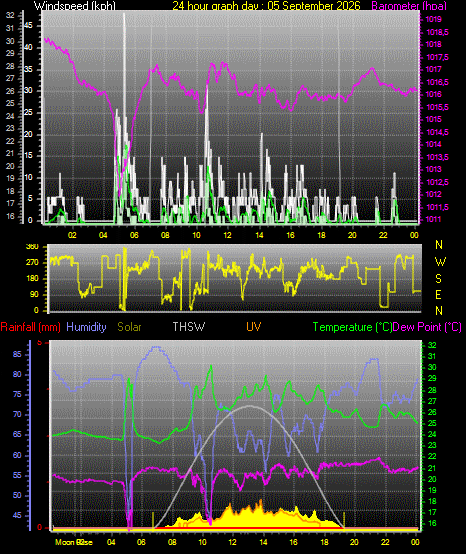The image size is (466, 554).
Task: Click the 360 wind direction scale value
Action: coord(32,247)
